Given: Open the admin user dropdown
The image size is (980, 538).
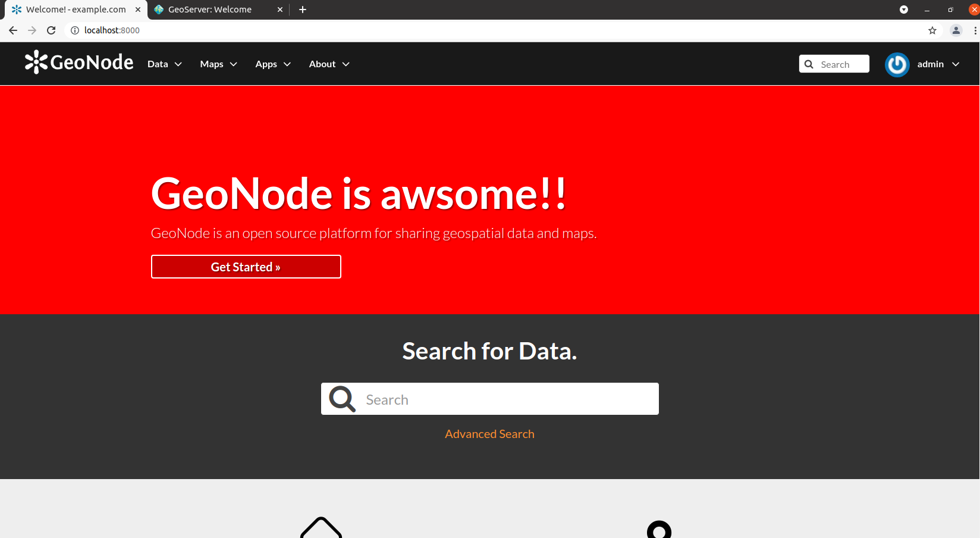Looking at the screenshot, I should [x=938, y=64].
